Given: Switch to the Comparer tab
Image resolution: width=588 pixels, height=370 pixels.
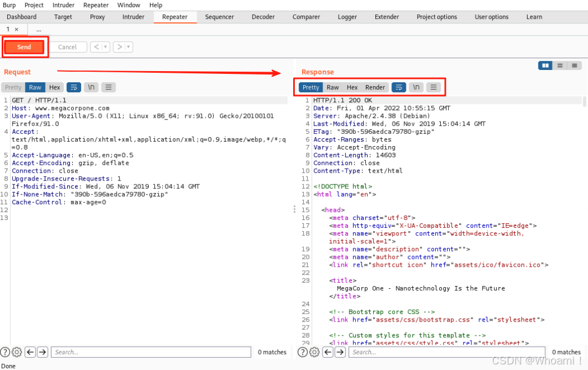Looking at the screenshot, I should click(x=306, y=17).
